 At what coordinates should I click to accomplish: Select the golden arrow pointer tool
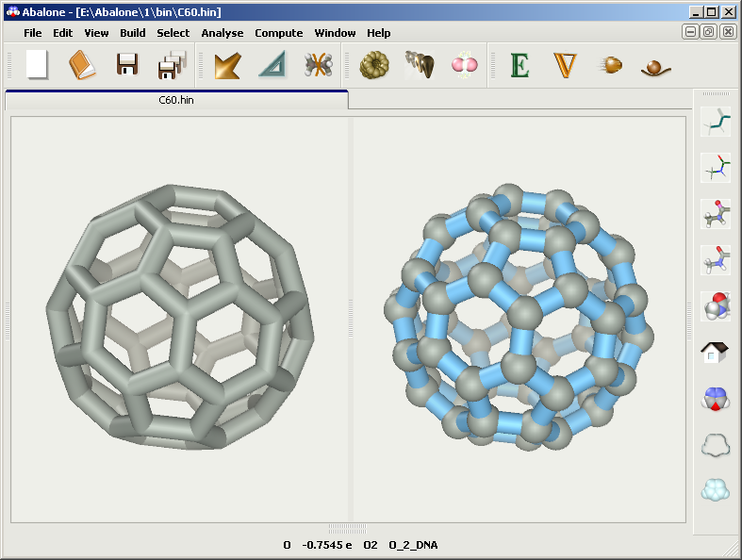tap(227, 65)
